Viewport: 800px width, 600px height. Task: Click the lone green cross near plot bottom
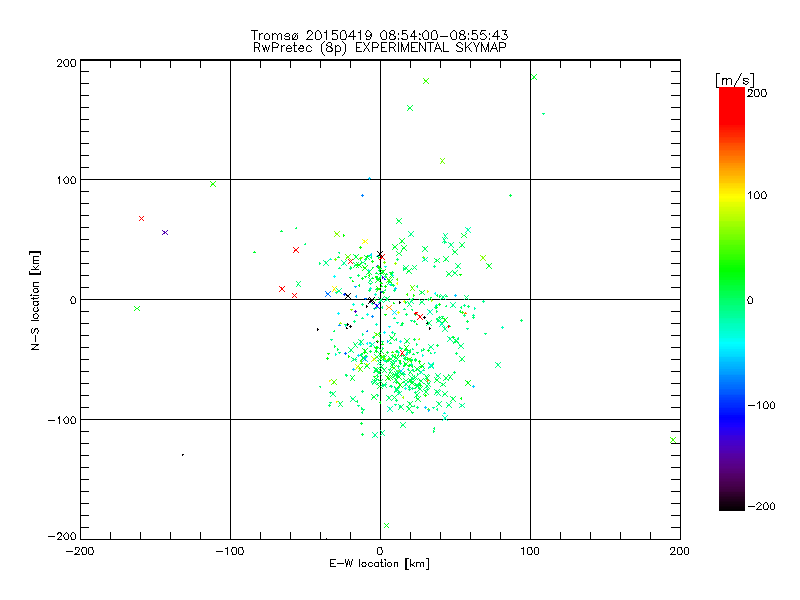(x=386, y=526)
